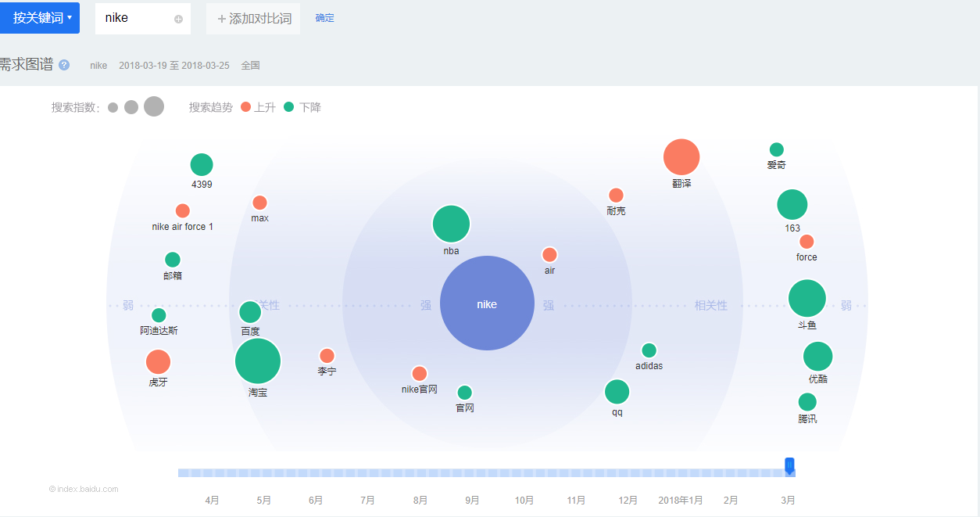The width and height of the screenshot is (980, 517).
Task: Open the 按关键词 dropdown
Action: [41, 18]
